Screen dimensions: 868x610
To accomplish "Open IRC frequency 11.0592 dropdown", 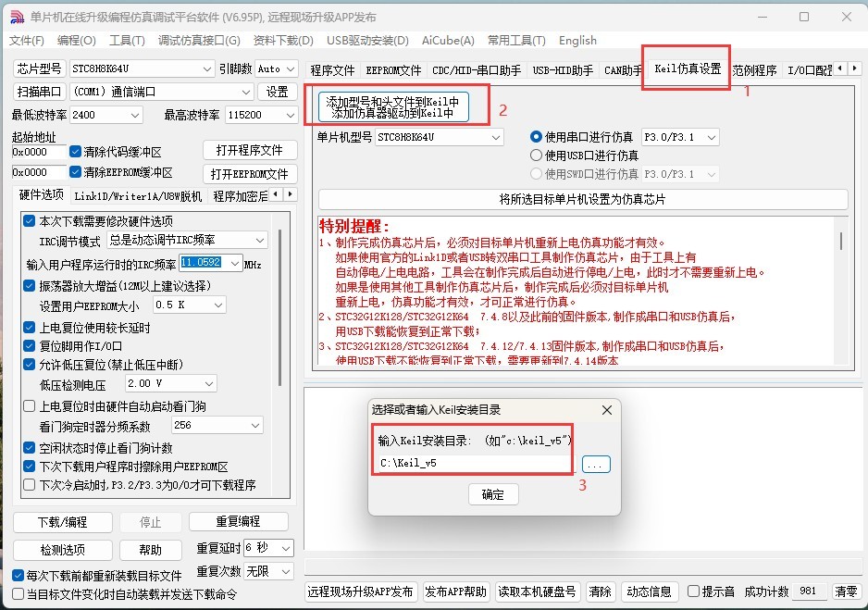I will click(x=211, y=262).
